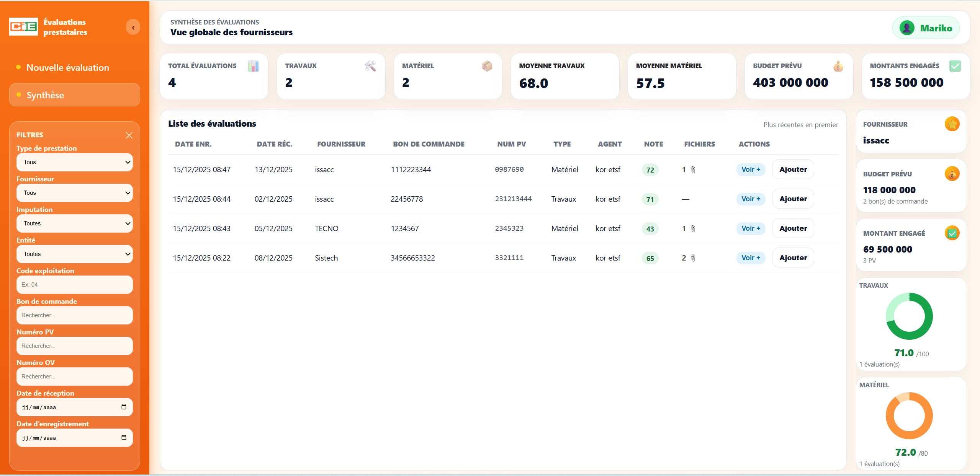
Task: Click the Total évaluations chart icon
Action: coord(253,66)
